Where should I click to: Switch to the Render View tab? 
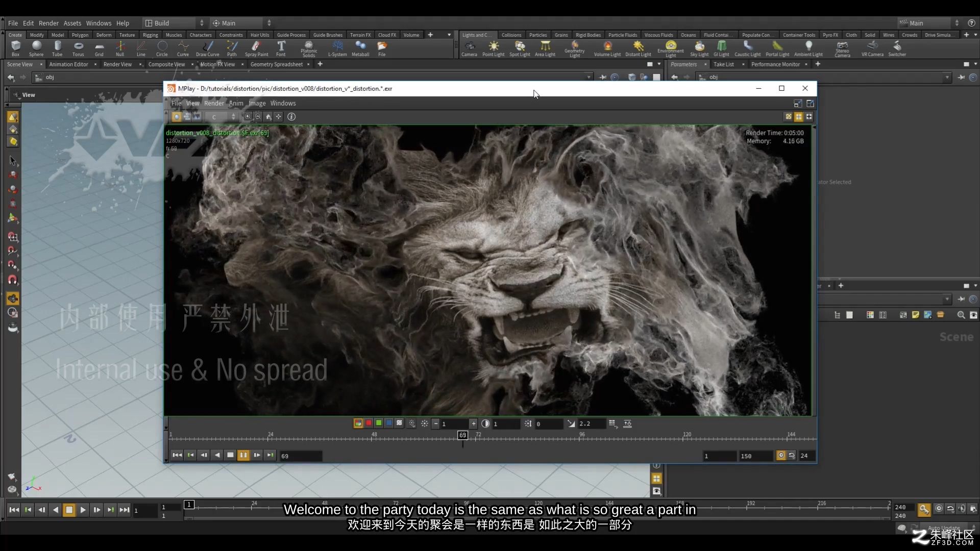(117, 64)
